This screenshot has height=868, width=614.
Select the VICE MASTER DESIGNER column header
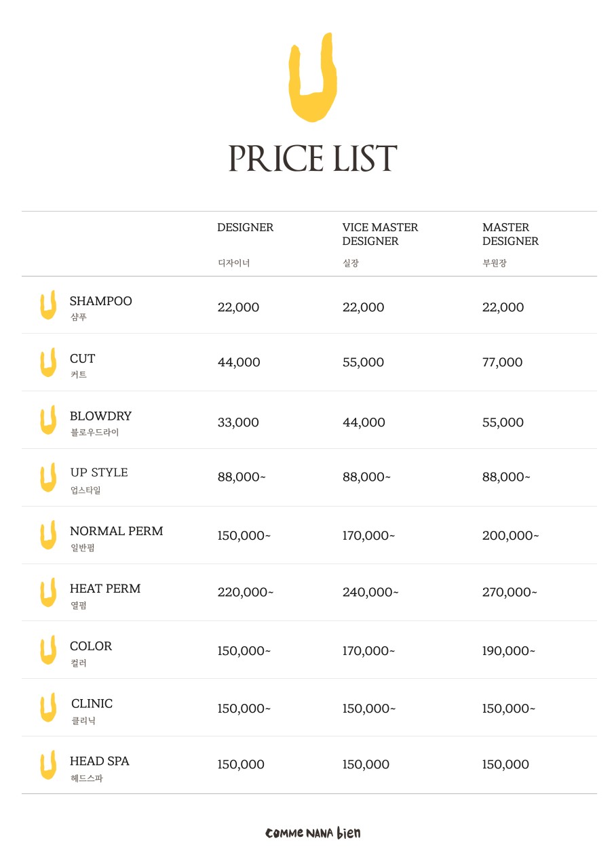381,235
